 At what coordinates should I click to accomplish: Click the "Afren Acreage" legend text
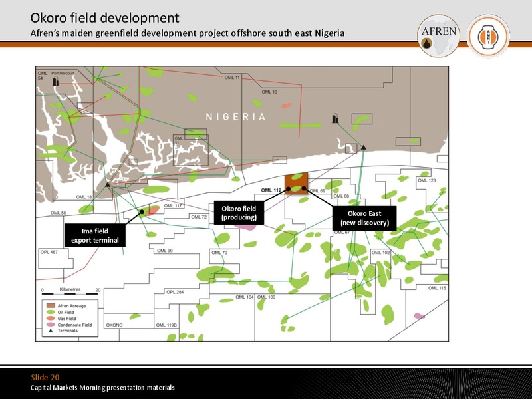coord(72,306)
